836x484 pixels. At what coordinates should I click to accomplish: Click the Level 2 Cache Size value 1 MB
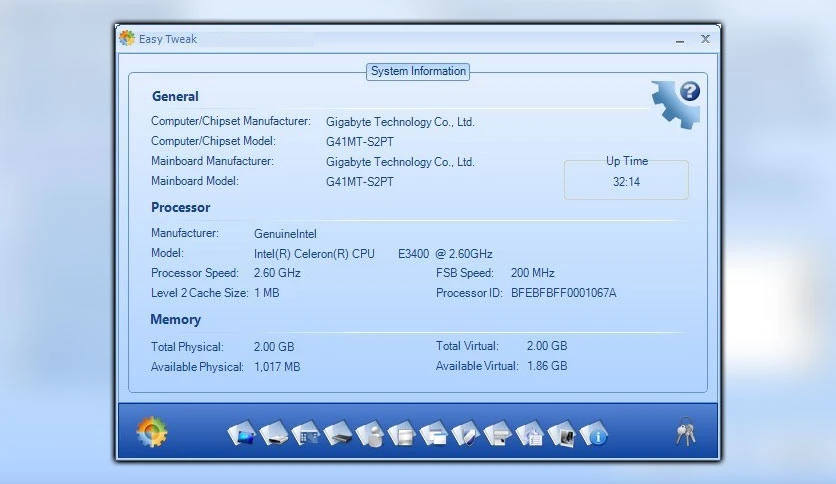[x=267, y=293]
